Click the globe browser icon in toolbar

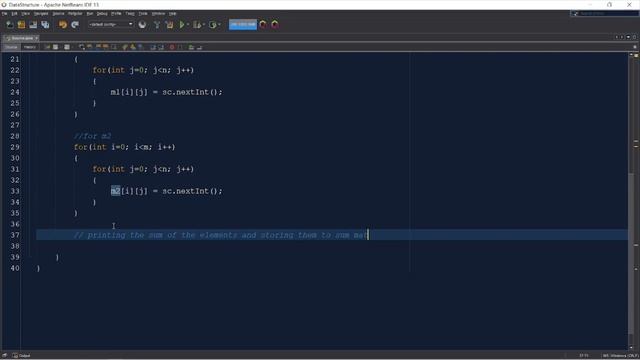pyautogui.click(x=142, y=25)
